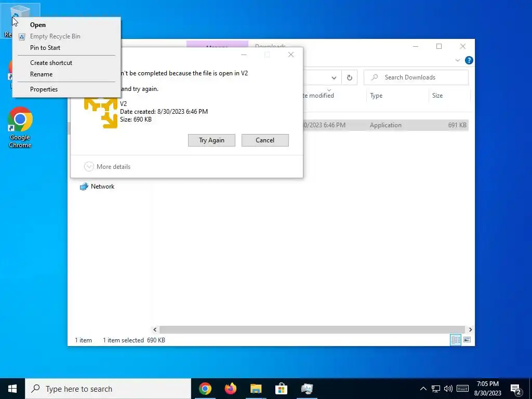Screen dimensions: 532x399
Task: Sort by the Type column header
Action: (x=397, y=96)
